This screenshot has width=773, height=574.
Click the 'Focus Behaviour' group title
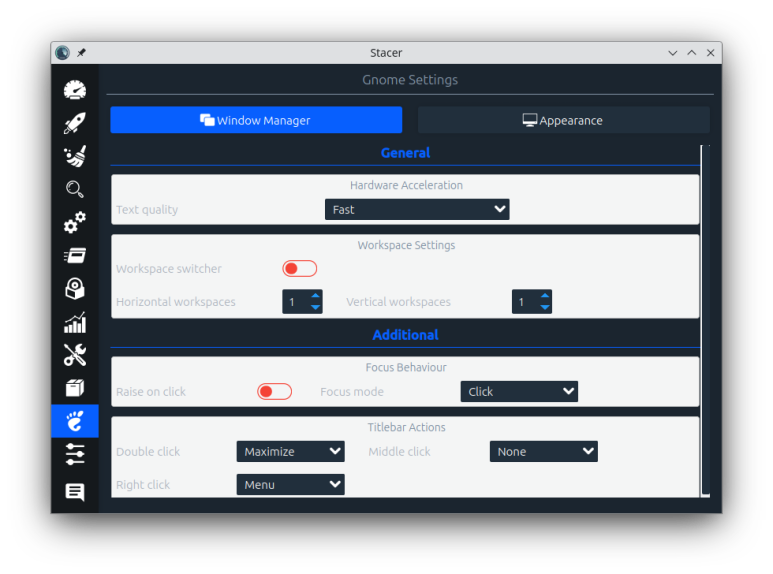tap(406, 367)
